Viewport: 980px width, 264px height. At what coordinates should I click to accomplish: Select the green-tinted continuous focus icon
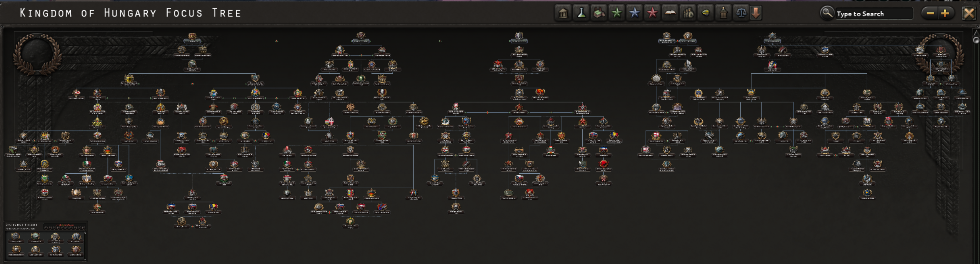coord(35,237)
